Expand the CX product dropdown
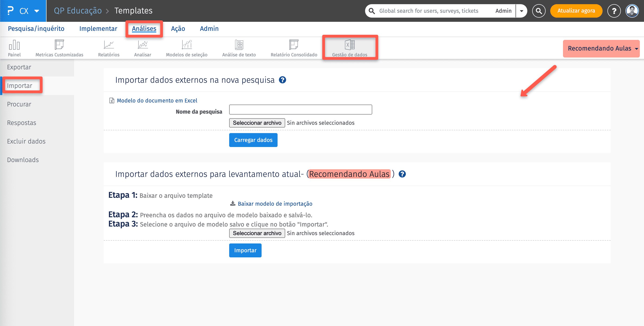Screen dimensions: 644x326 [37, 11]
